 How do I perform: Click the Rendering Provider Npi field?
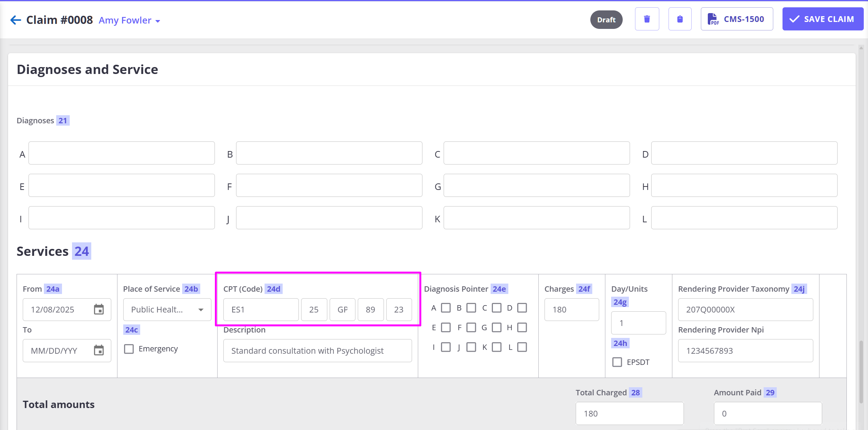tap(745, 351)
